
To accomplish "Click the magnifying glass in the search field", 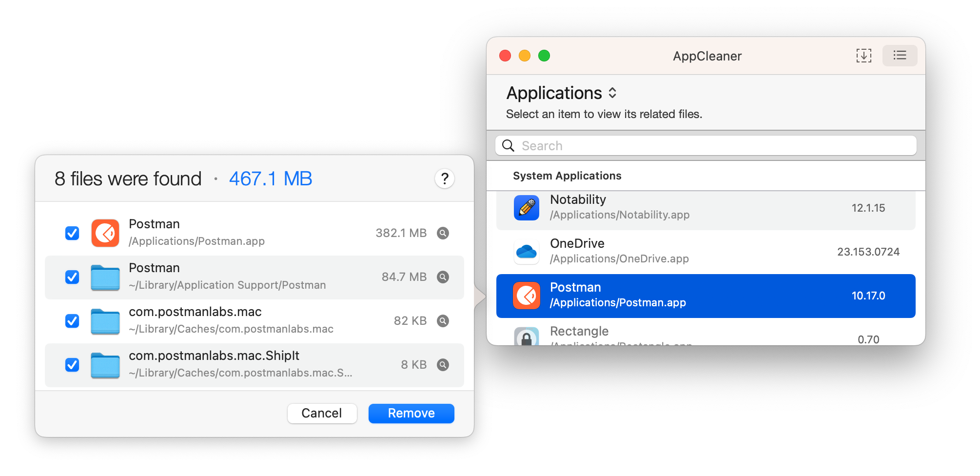I will click(x=508, y=146).
